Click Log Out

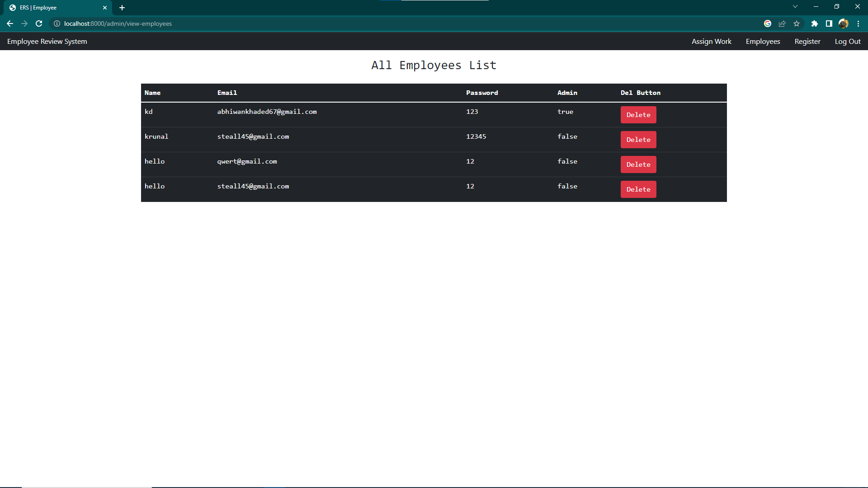pyautogui.click(x=848, y=41)
